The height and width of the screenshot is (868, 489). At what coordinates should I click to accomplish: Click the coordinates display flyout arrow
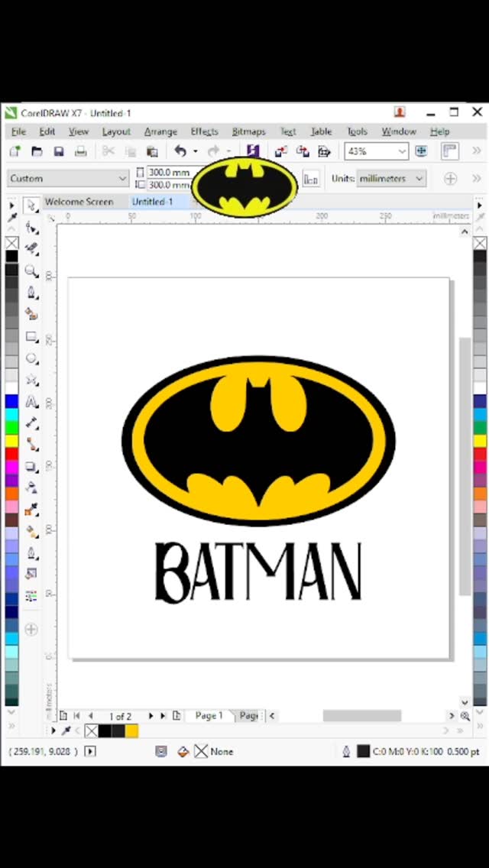(x=89, y=751)
